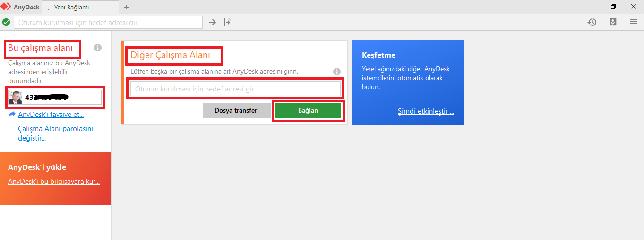Select this desk's AnyDesk address field
The width and height of the screenshot is (644, 240).
click(55, 97)
